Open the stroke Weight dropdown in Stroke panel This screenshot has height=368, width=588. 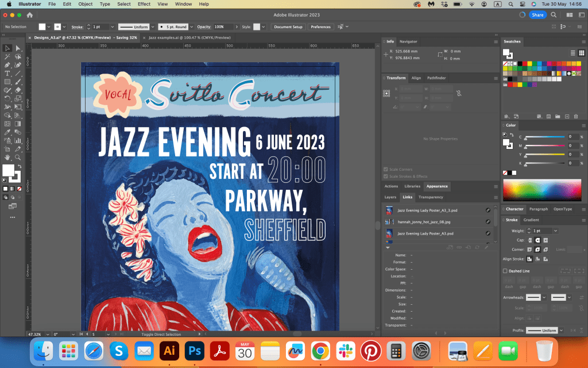coord(555,231)
